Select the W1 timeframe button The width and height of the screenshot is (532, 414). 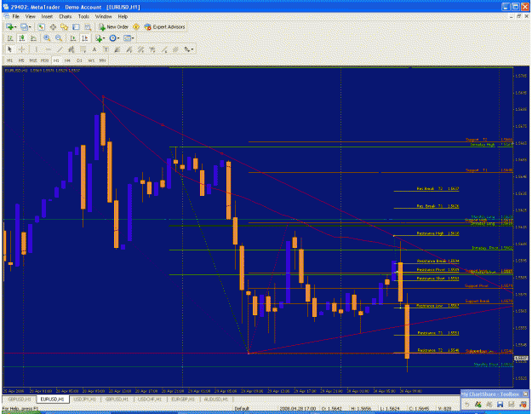(x=91, y=60)
